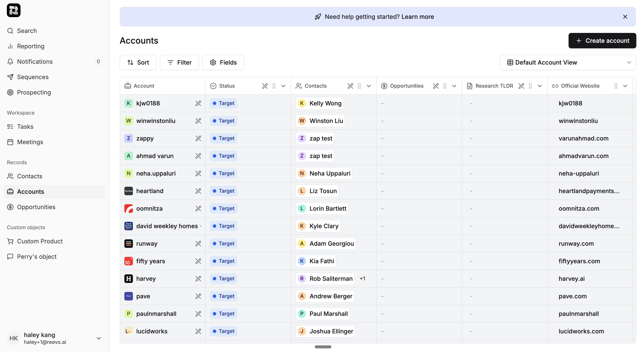Toggle the unpin icon in Contacts header

(x=350, y=86)
